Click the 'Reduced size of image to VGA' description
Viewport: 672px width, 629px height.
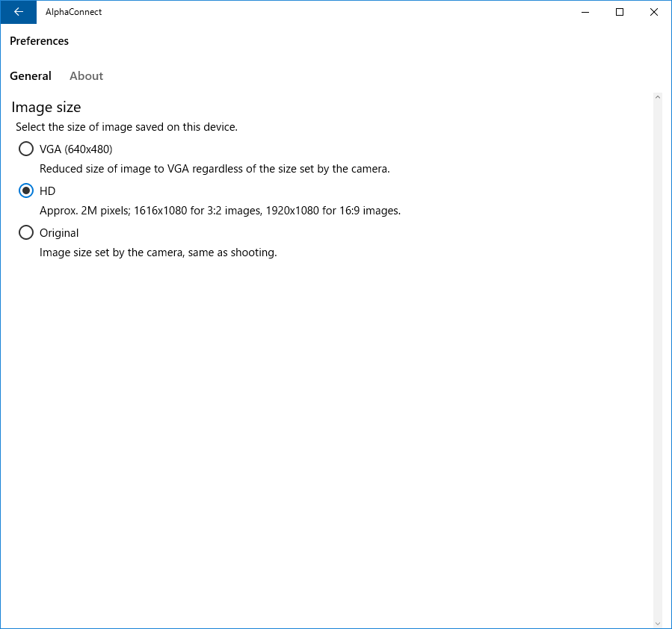pos(215,169)
